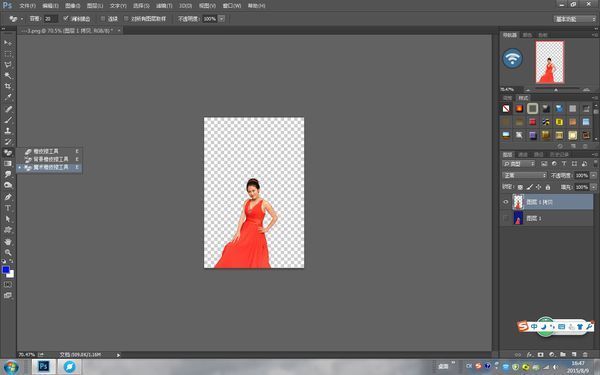Open the layer blend mode 正常 dropdown
This screenshot has width=600, height=375.
pos(524,175)
